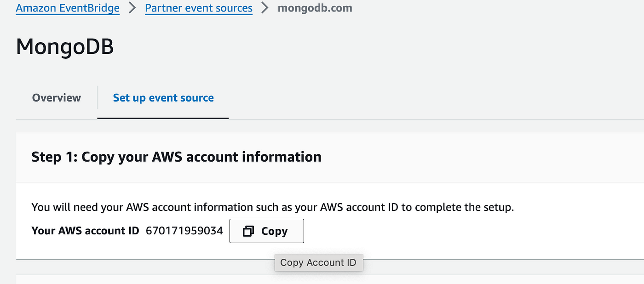Click the Step 1 section heading
Screen dimensions: 644x284
(176, 157)
